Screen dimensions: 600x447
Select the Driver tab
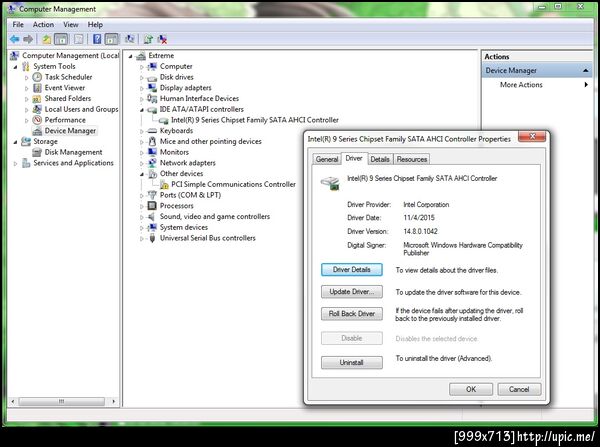(354, 158)
